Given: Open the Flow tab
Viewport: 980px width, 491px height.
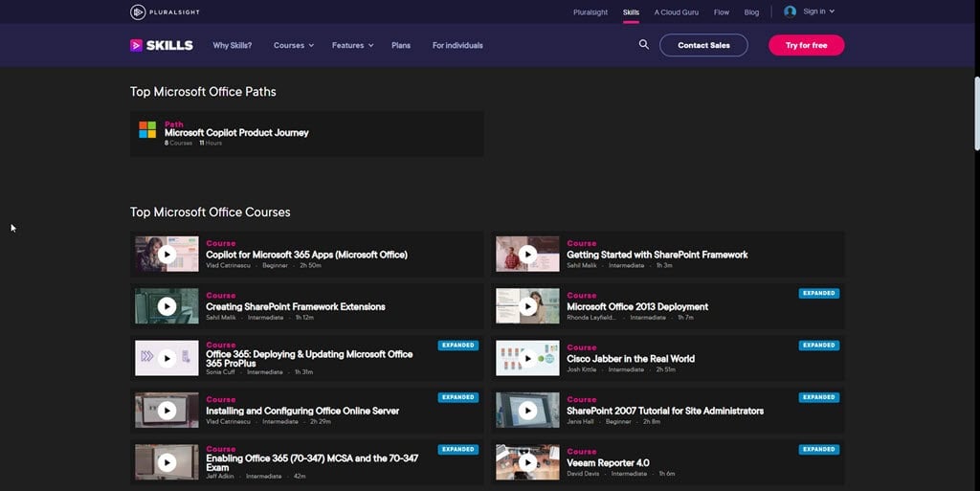Looking at the screenshot, I should coord(722,11).
